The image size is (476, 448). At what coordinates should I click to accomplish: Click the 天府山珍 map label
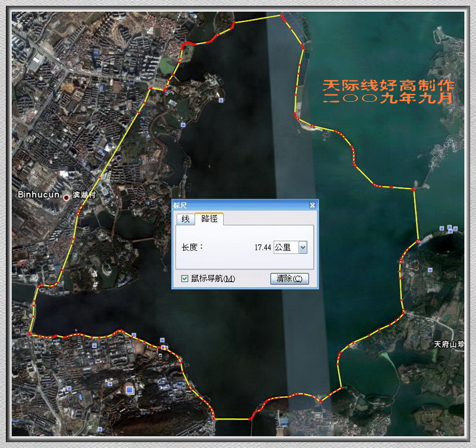pyautogui.click(x=449, y=344)
